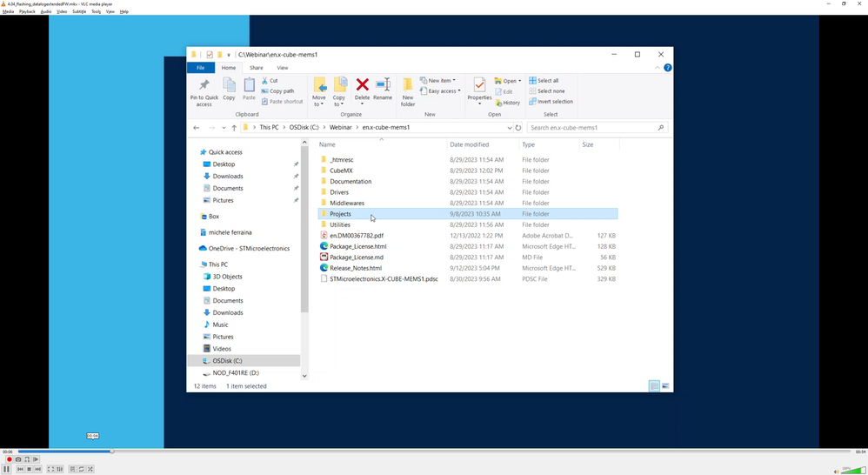Stop VLC playback
The height and width of the screenshot is (475, 868).
pos(29,470)
